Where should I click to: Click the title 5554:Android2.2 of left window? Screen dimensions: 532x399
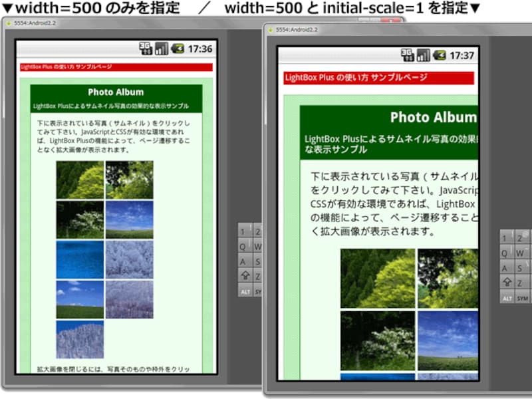tap(35, 23)
